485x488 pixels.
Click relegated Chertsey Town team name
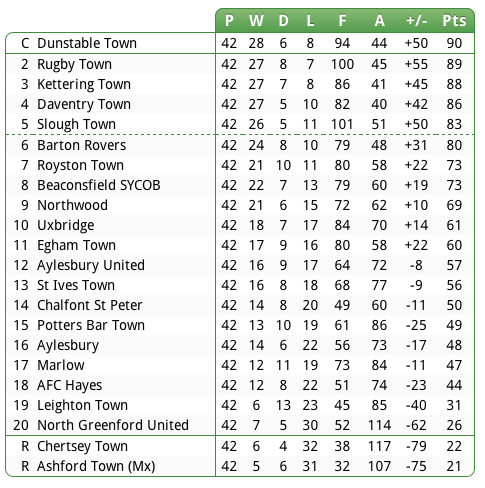point(82,446)
